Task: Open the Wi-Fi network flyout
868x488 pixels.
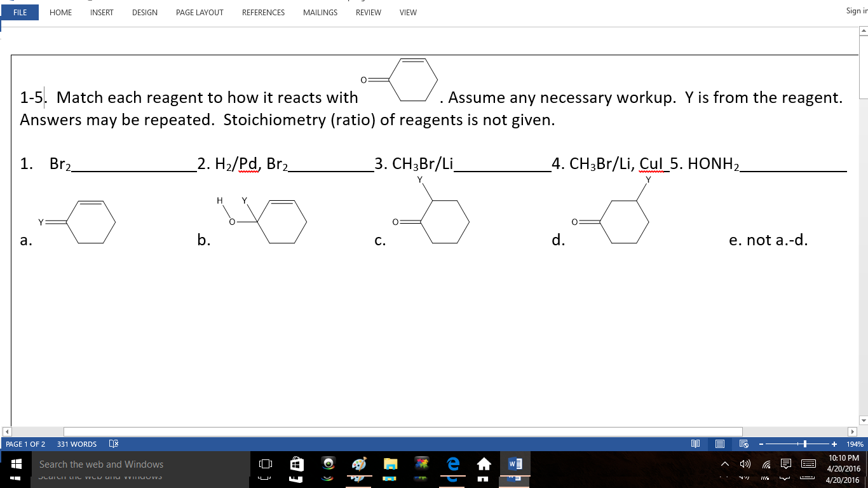Action: coord(766,464)
